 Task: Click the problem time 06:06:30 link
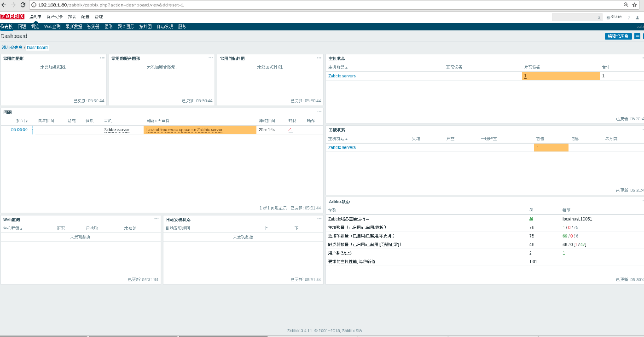tap(19, 130)
